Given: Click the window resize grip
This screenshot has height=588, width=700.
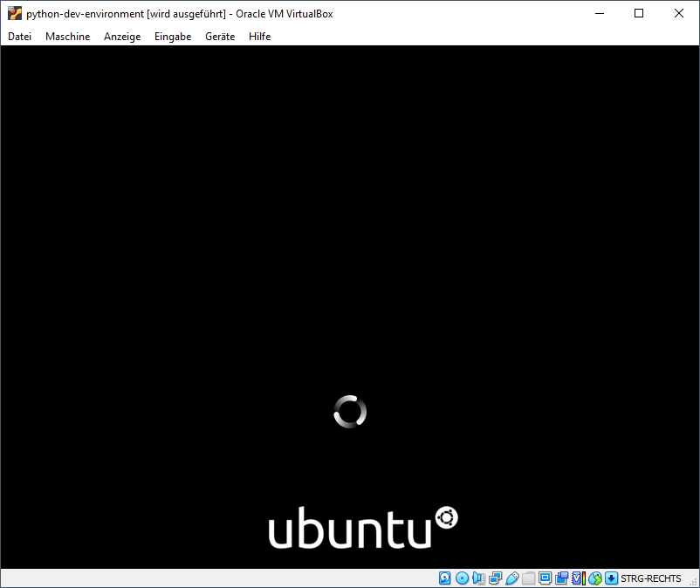Looking at the screenshot, I should pos(694,583).
